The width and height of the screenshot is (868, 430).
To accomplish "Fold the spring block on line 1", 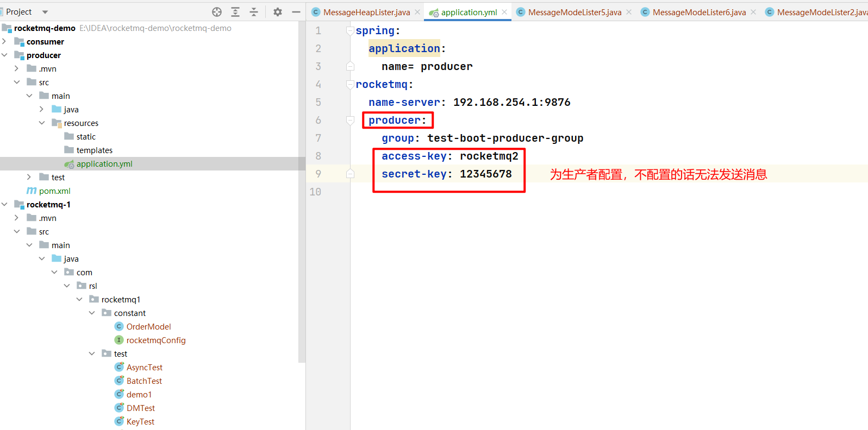I will [x=350, y=31].
